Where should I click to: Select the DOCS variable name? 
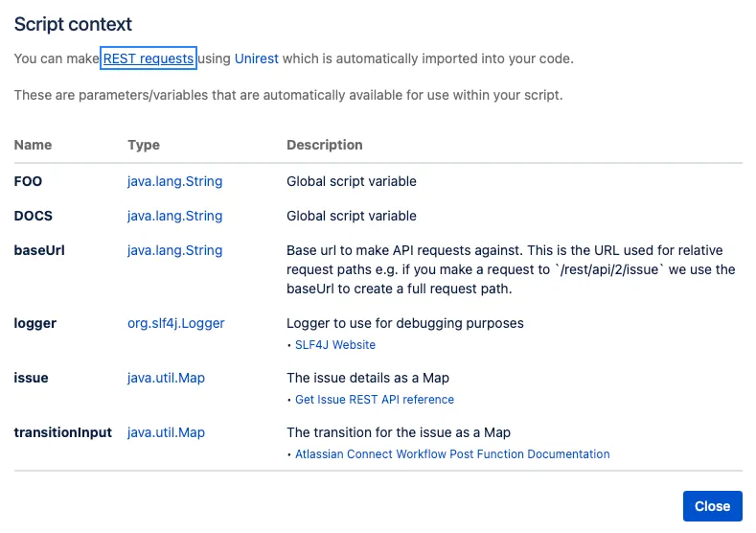pos(34,216)
